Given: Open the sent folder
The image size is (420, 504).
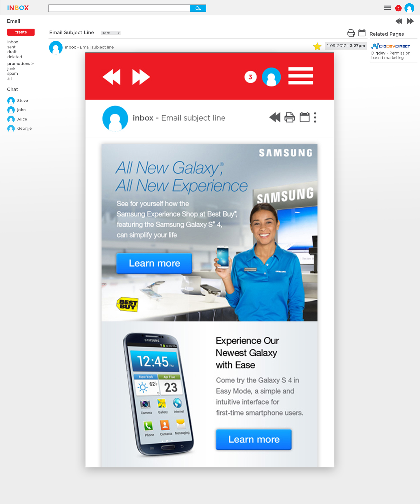Looking at the screenshot, I should [x=11, y=47].
